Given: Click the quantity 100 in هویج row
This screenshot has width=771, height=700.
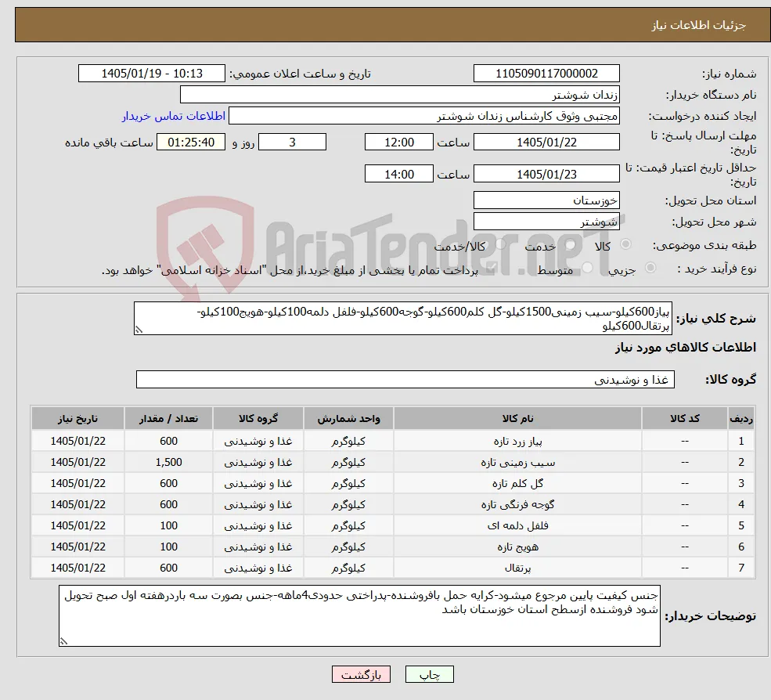Looking at the screenshot, I should click(x=168, y=547).
